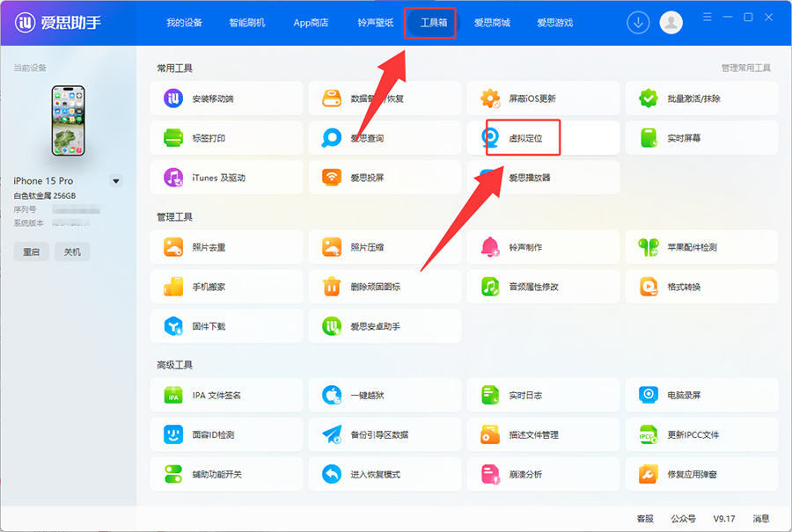Launch 手机搬家 tool icon
The width and height of the screenshot is (792, 532).
pyautogui.click(x=173, y=287)
